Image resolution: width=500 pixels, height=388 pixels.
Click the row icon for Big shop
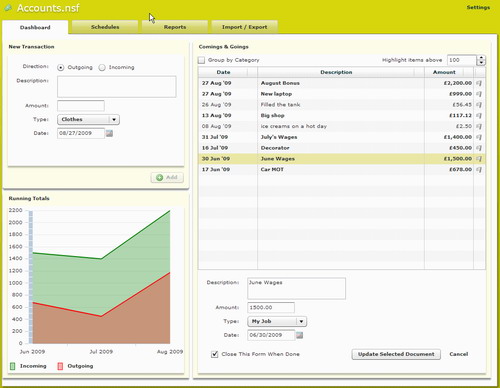coord(479,116)
